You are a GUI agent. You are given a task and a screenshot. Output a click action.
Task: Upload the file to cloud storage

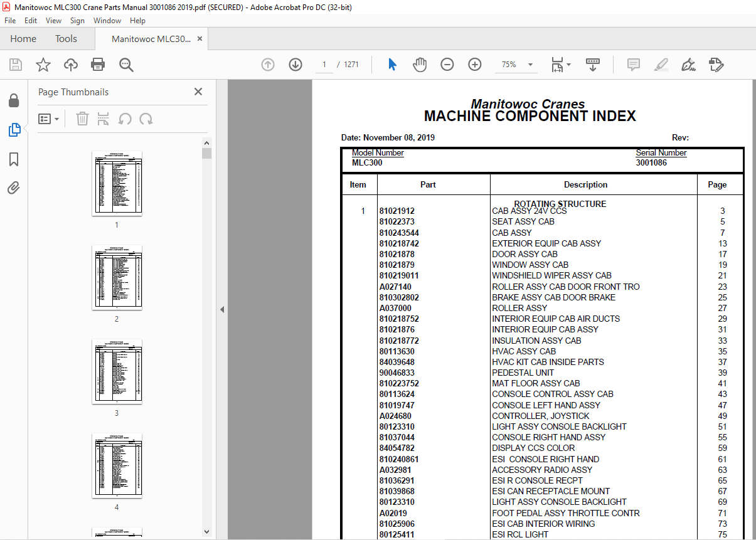71,65
